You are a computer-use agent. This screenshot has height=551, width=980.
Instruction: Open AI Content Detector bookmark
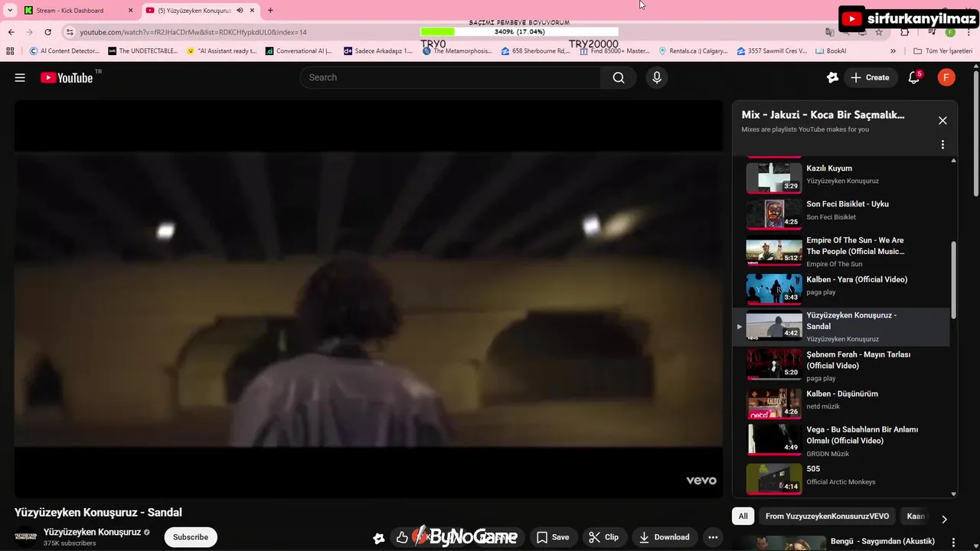(64, 51)
